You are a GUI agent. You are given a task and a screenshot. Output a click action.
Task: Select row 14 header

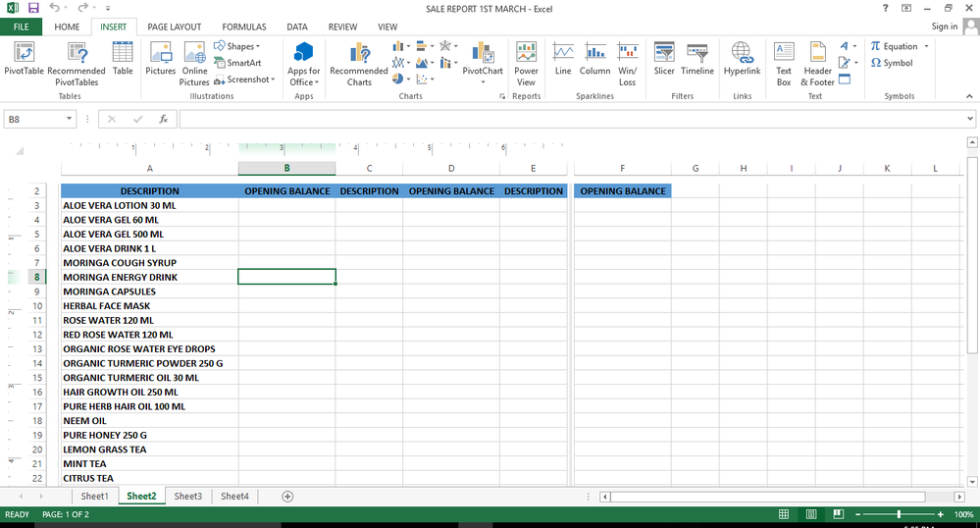click(x=37, y=363)
